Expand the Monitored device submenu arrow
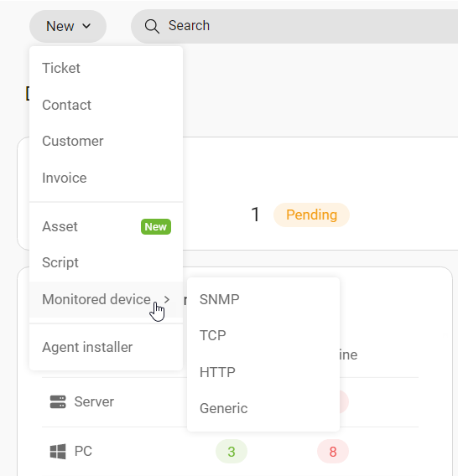 coord(167,300)
